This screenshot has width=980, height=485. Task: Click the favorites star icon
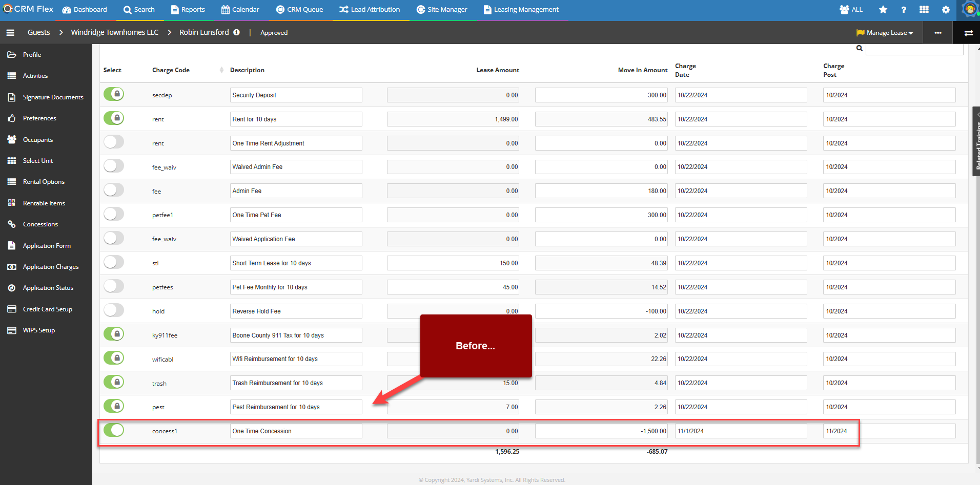tap(883, 10)
